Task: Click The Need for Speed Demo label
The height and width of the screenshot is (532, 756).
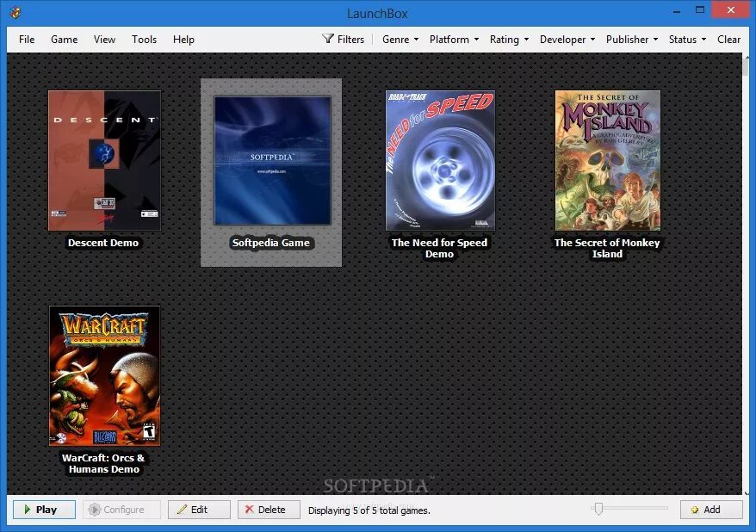Action: click(439, 248)
